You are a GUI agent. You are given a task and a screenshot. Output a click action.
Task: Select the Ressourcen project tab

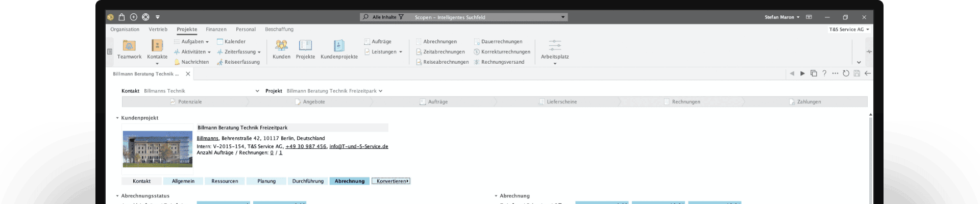pos(225,181)
